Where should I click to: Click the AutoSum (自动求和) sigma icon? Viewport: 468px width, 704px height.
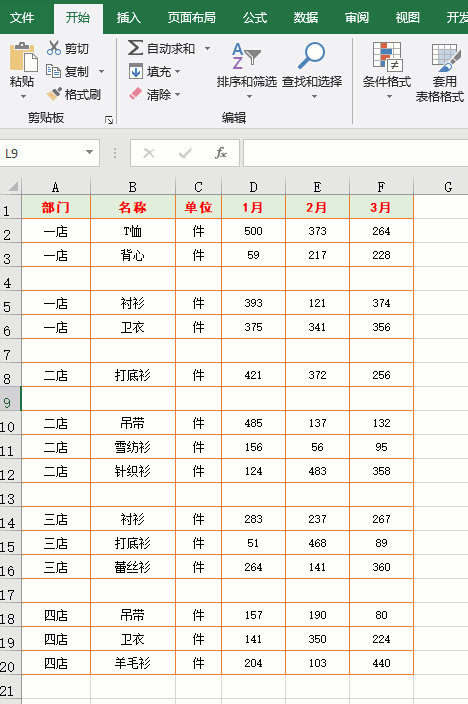coord(135,48)
